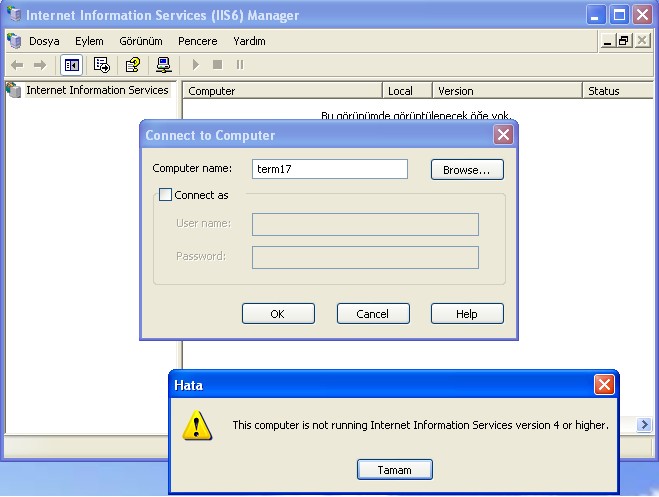
Task: Close the Hata error dialog
Action: [604, 385]
